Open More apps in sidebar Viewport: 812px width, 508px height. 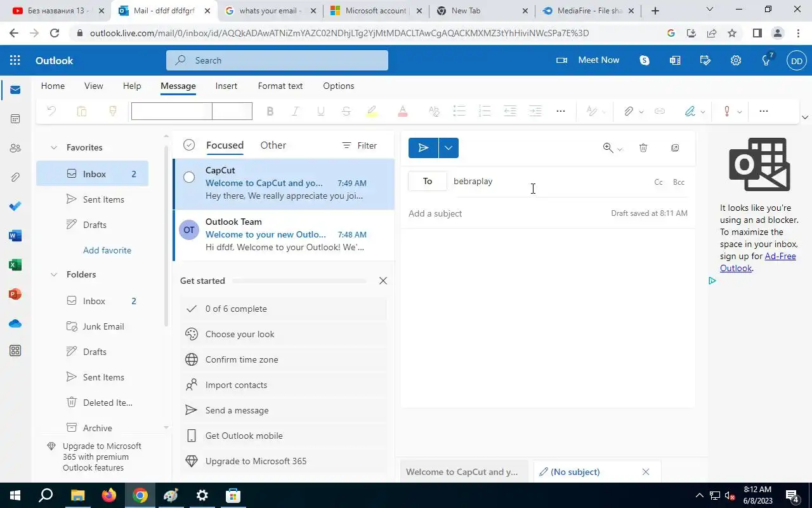tap(15, 351)
